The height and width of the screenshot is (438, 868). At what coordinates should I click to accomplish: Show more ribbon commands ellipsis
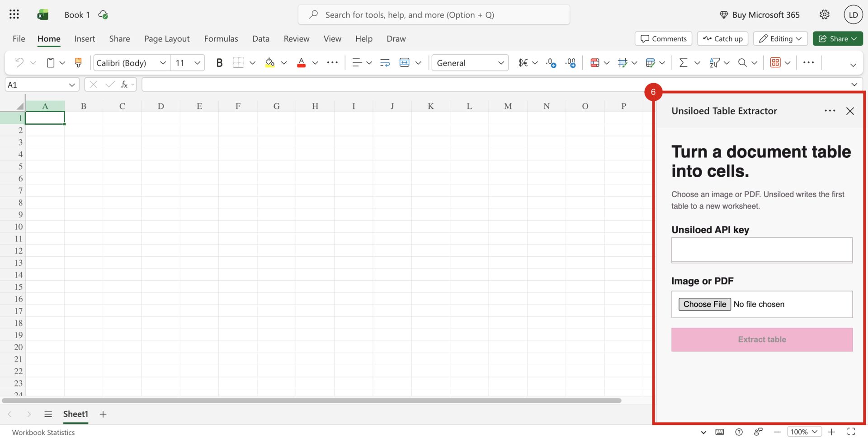(808, 62)
